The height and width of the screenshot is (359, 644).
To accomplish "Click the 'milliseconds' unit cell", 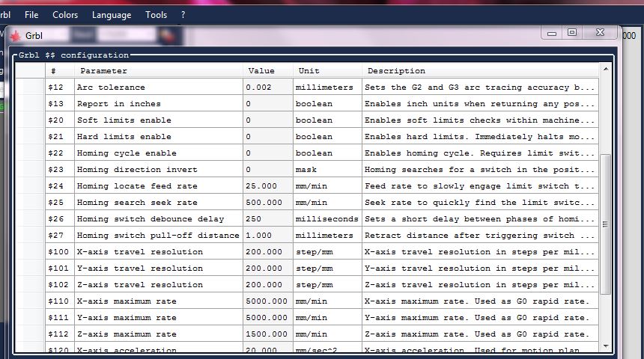I will tap(327, 218).
